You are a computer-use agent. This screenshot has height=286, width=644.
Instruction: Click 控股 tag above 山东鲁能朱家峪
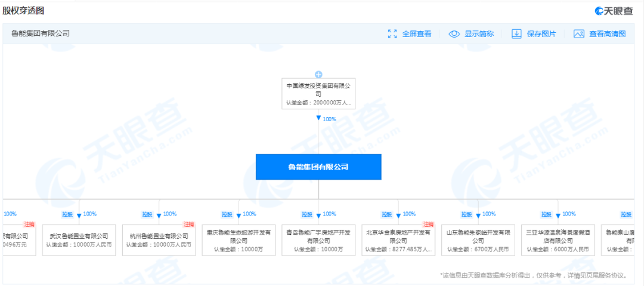point(466,214)
